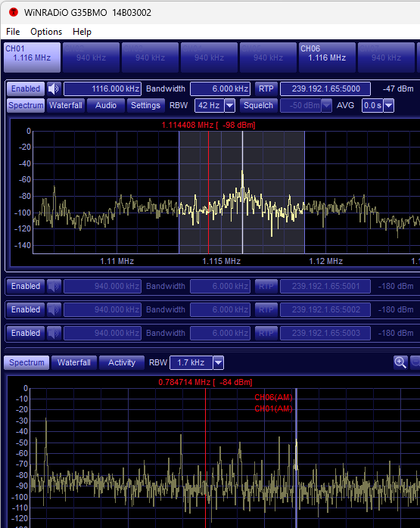420x528 pixels.
Task: Toggle RTP on the 239.192.1.65:5002 row
Action: (x=266, y=309)
